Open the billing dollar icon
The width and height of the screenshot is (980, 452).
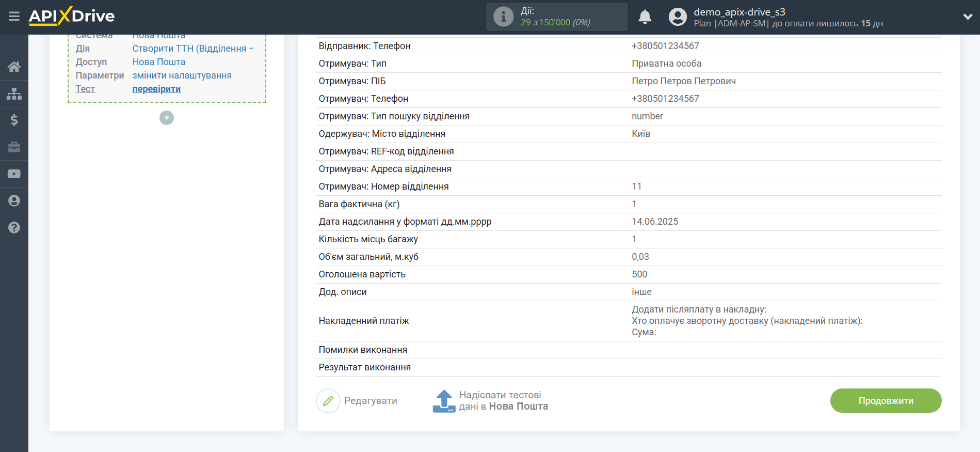[14, 120]
